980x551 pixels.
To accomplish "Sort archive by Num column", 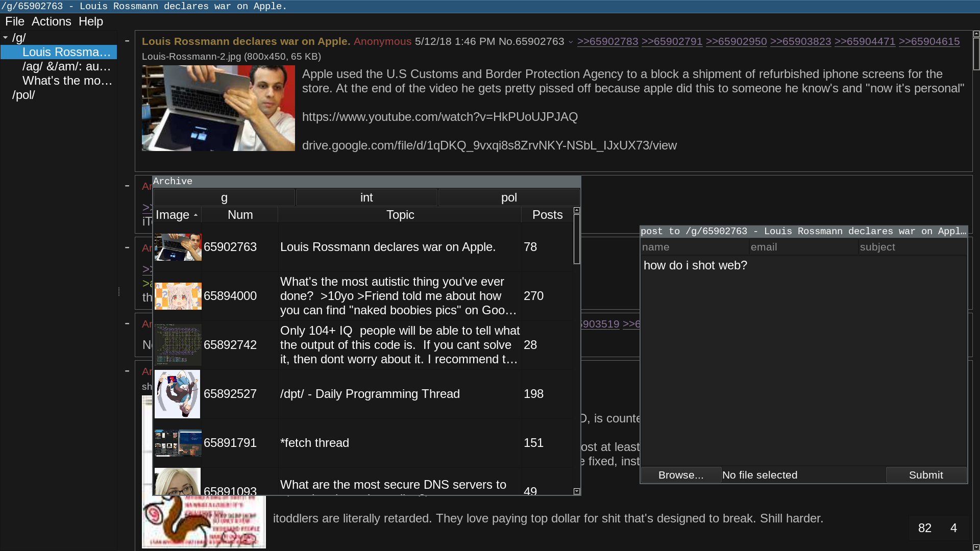I will point(240,215).
